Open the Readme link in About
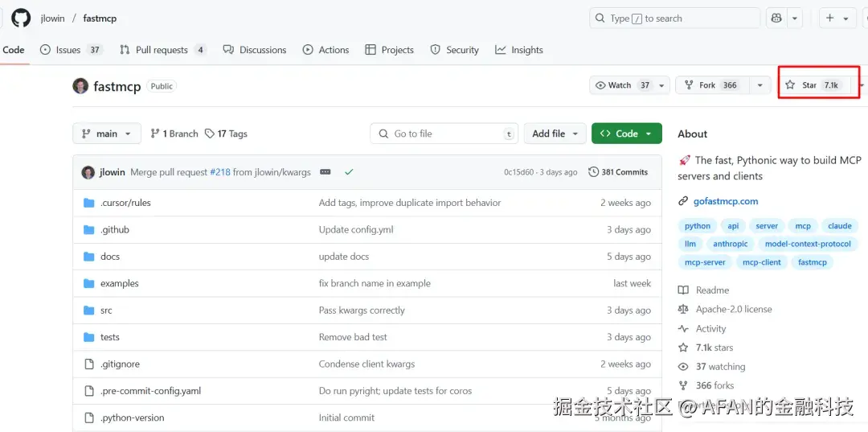Viewport: 868px width, 432px height. [x=703, y=290]
